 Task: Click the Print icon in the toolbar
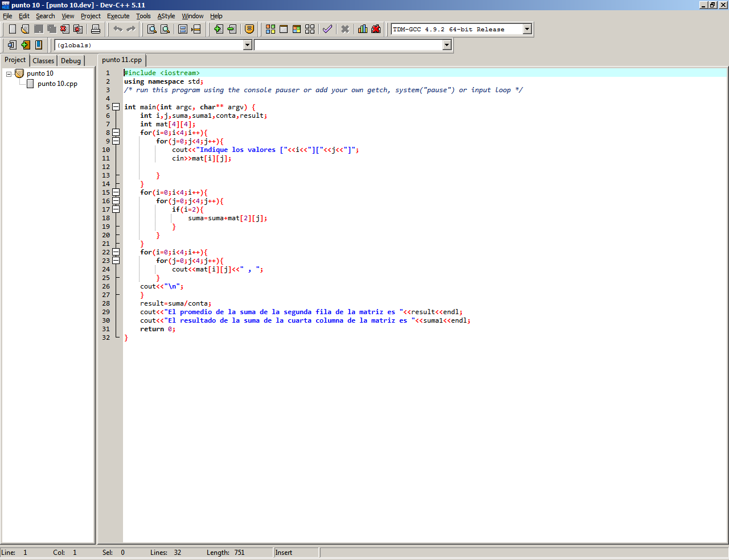point(96,29)
